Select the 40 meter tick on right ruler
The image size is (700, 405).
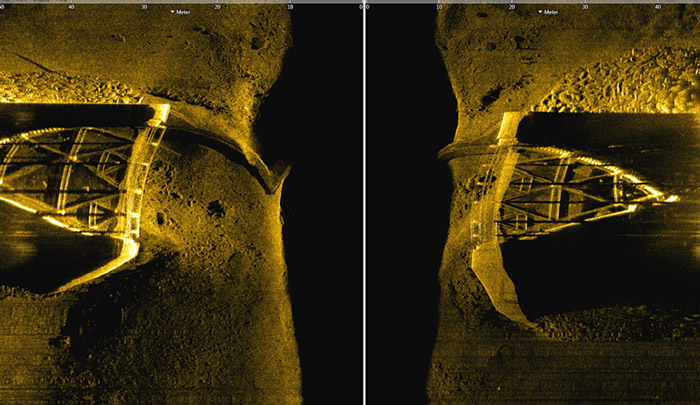pyautogui.click(x=657, y=5)
